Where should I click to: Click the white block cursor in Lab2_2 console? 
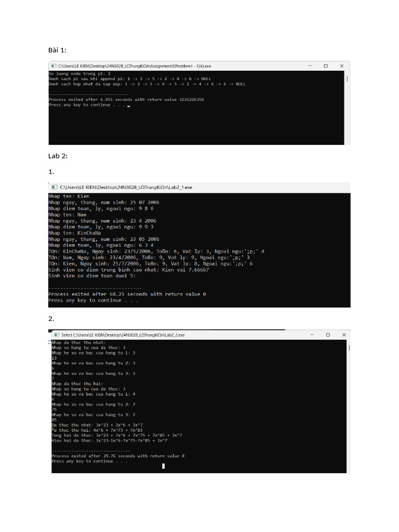click(x=164, y=466)
